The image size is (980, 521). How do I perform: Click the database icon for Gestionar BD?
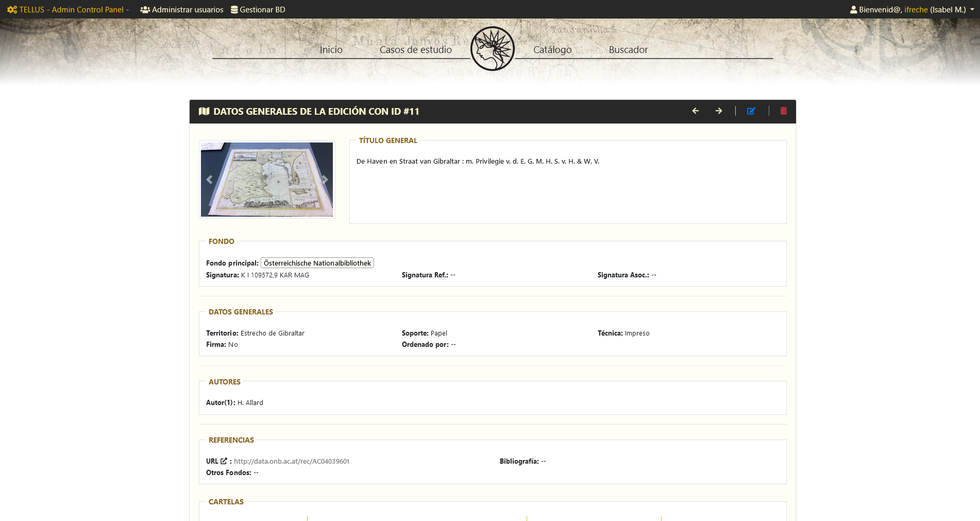tap(234, 9)
